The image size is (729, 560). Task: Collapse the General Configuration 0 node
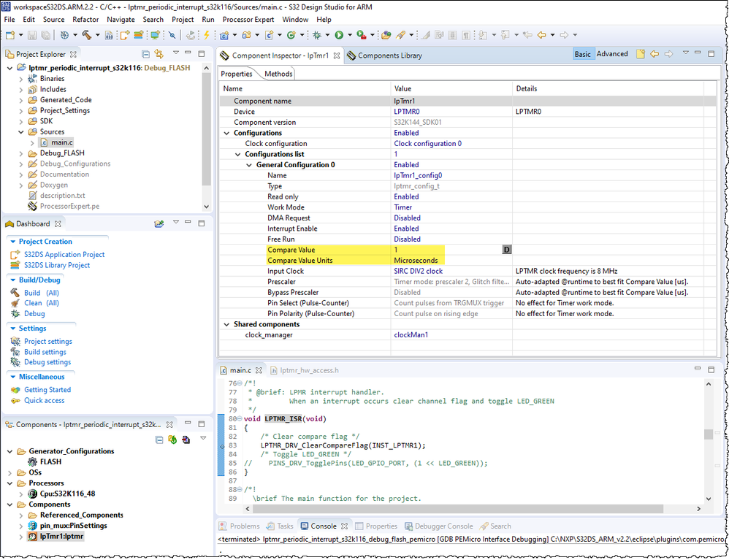pyautogui.click(x=250, y=165)
